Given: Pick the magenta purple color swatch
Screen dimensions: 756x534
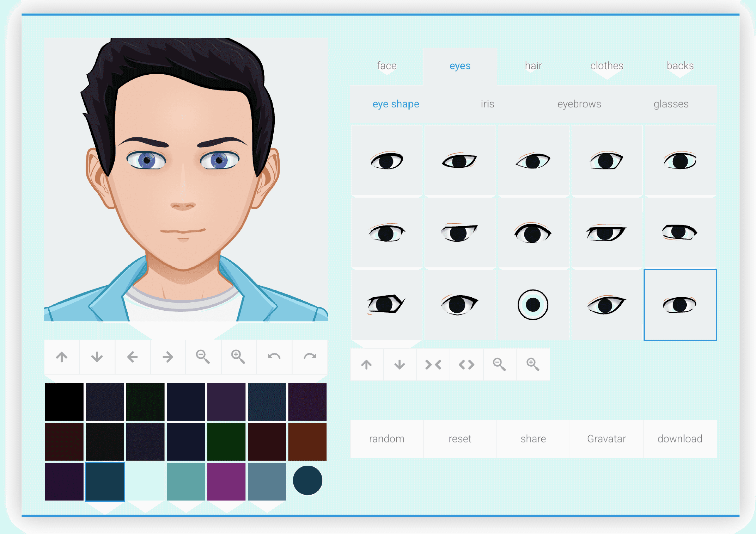Looking at the screenshot, I should (226, 482).
